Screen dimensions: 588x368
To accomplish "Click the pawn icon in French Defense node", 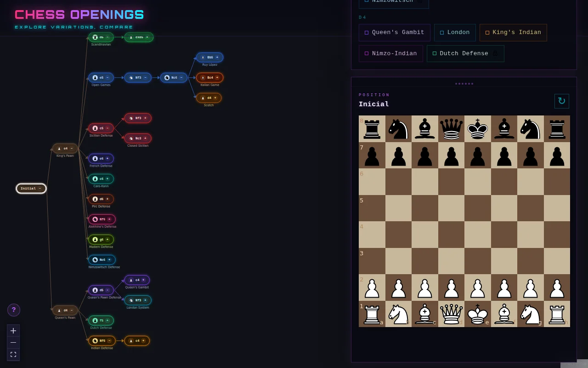I will [95, 159].
